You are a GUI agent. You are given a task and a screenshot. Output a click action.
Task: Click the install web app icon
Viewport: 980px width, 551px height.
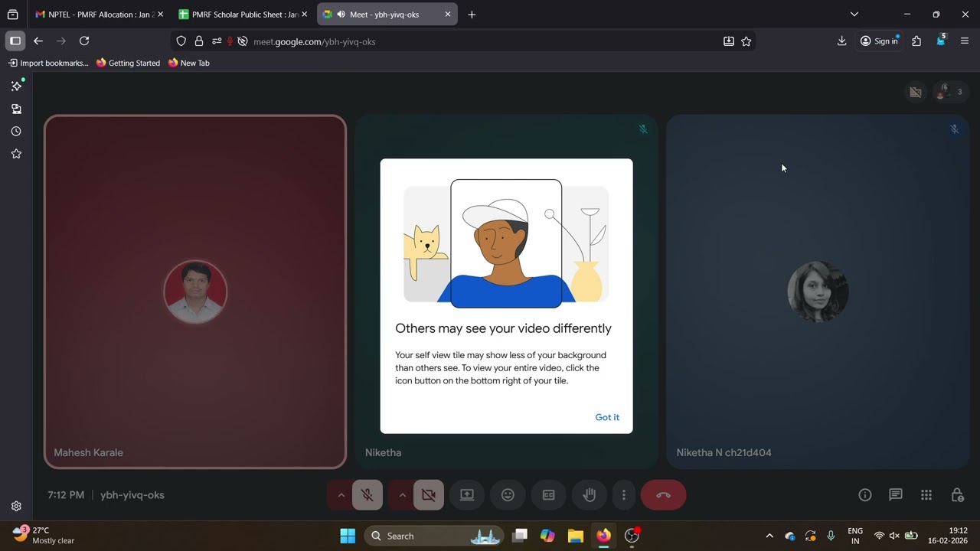click(x=729, y=41)
